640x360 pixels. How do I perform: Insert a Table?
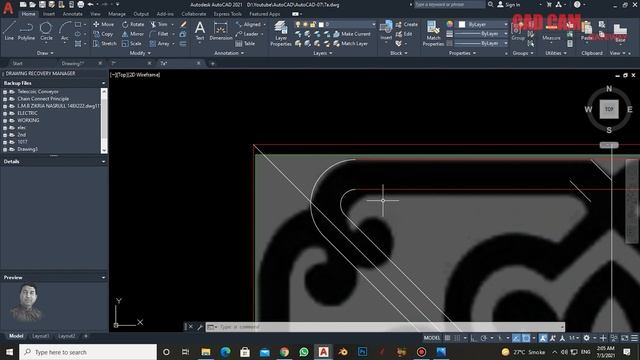pos(245,44)
